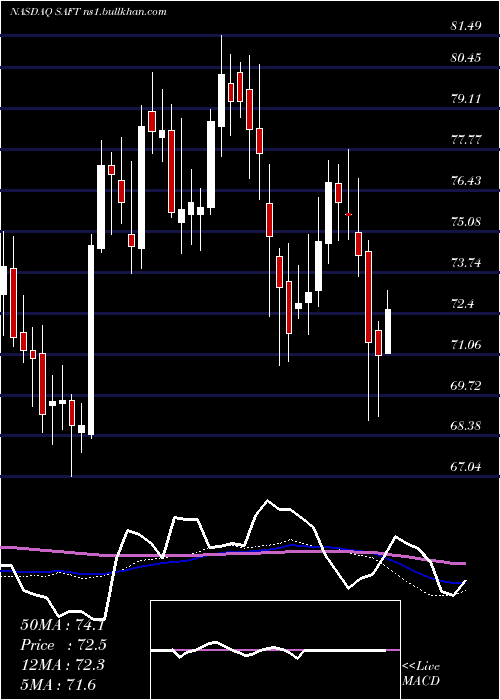Click the 68.38 price axis label
Screen dimensions: 500x700
click(467, 426)
